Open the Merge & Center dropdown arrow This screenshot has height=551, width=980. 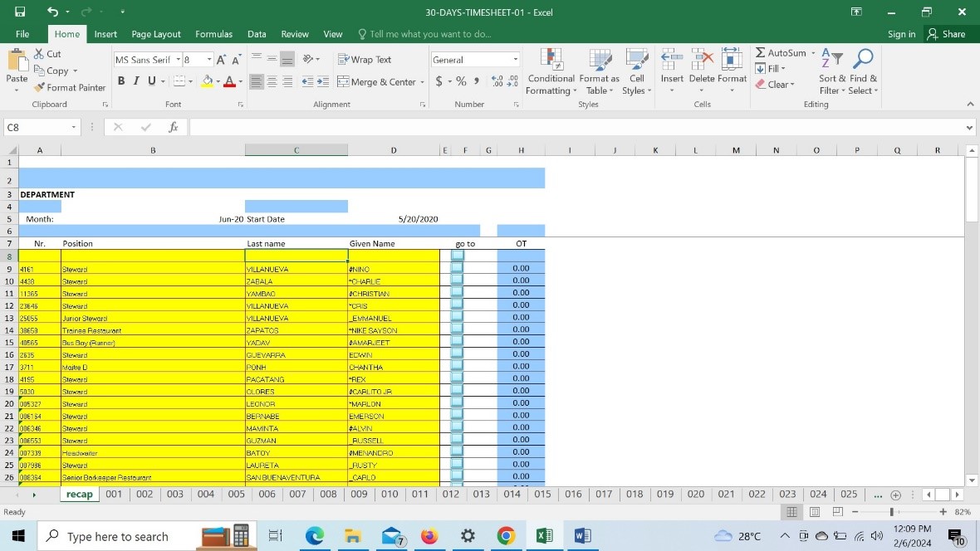423,82
